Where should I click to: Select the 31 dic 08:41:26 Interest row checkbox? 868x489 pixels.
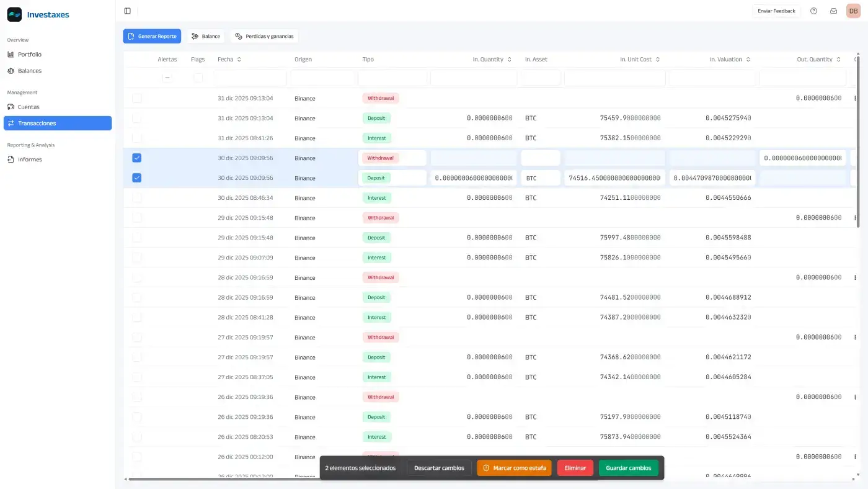coord(137,138)
